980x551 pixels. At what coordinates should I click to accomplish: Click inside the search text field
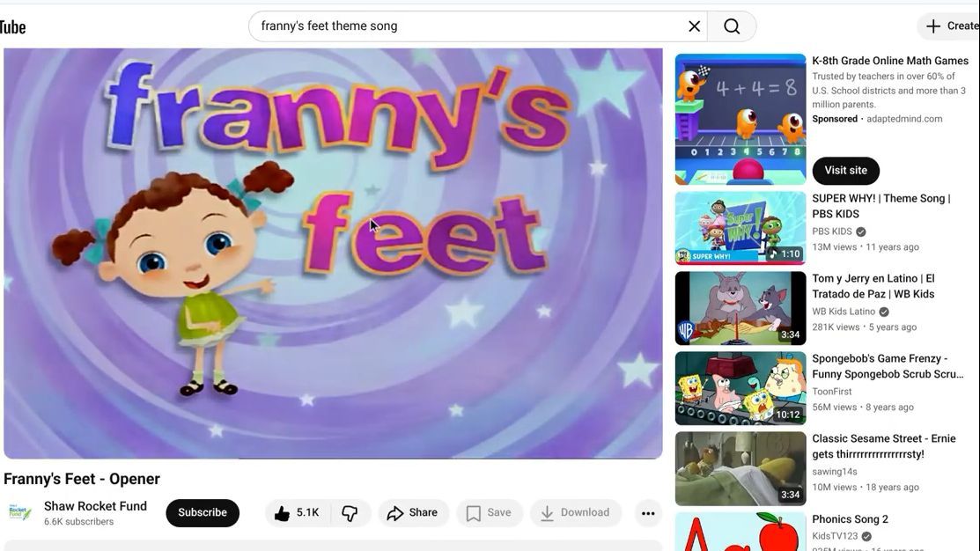click(467, 26)
